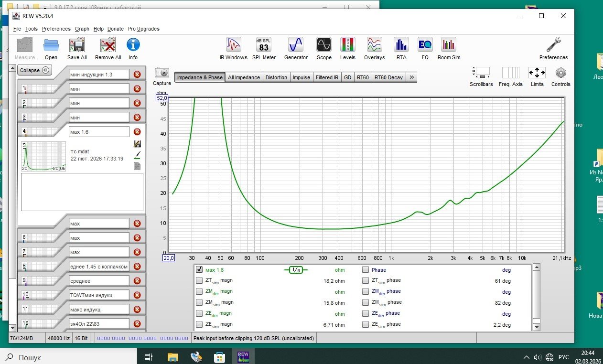
Task: Open the 1/6 smoothing selector
Action: [296, 270]
